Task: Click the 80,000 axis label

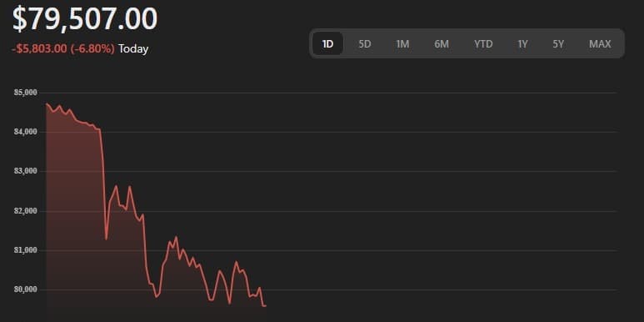Action: click(26, 289)
